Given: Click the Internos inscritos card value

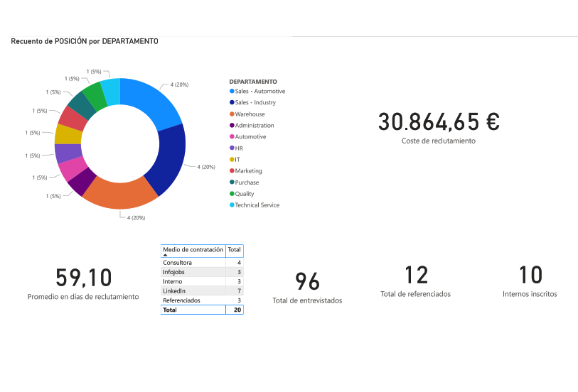Looking at the screenshot, I should pos(530,276).
